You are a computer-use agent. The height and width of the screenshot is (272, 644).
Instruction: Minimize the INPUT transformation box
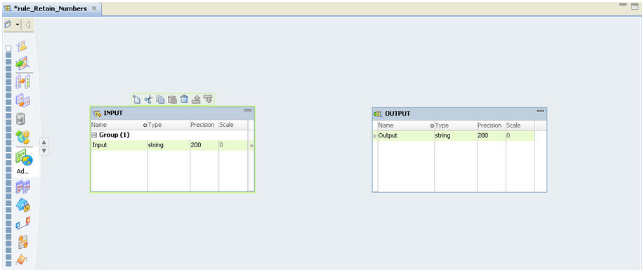248,110
